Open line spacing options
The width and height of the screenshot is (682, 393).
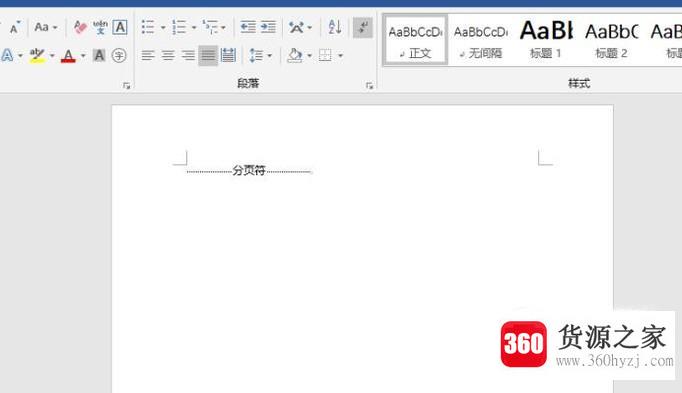pos(256,56)
